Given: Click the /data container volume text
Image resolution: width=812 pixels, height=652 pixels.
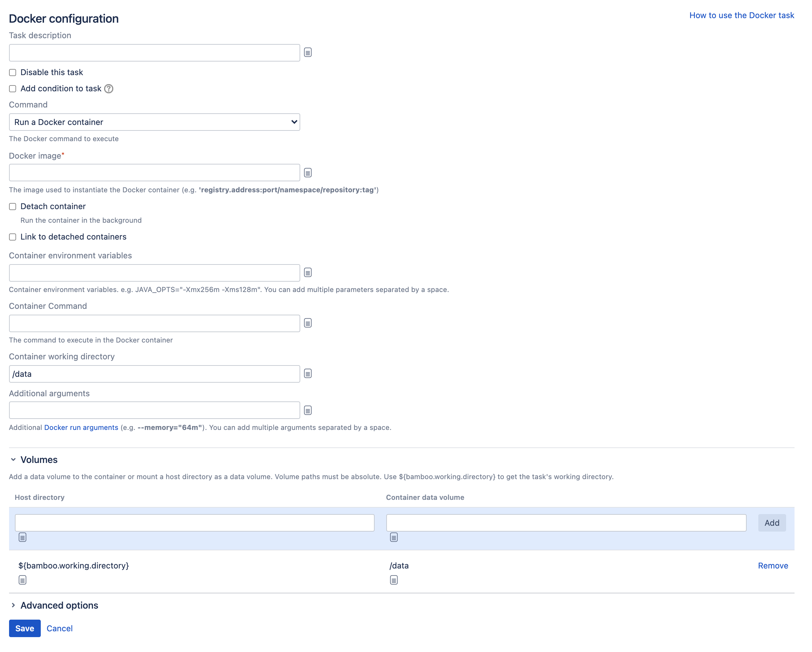Looking at the screenshot, I should (x=399, y=565).
